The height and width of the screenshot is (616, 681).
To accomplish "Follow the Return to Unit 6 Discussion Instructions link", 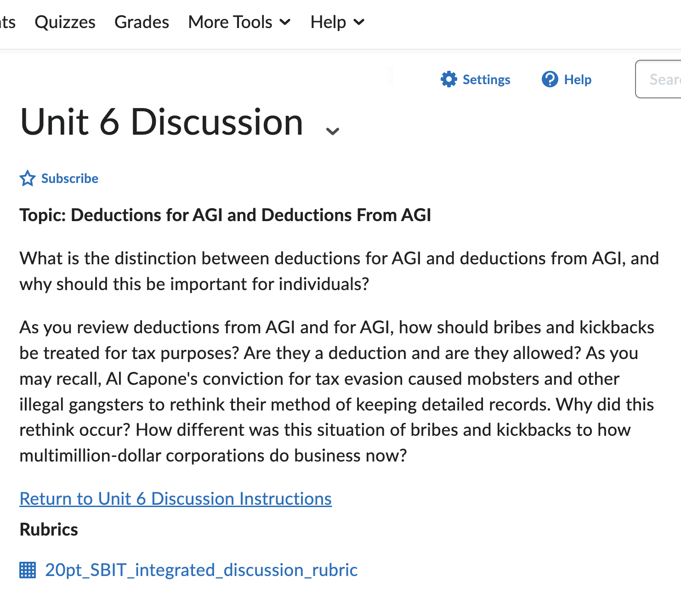I will tap(175, 498).
